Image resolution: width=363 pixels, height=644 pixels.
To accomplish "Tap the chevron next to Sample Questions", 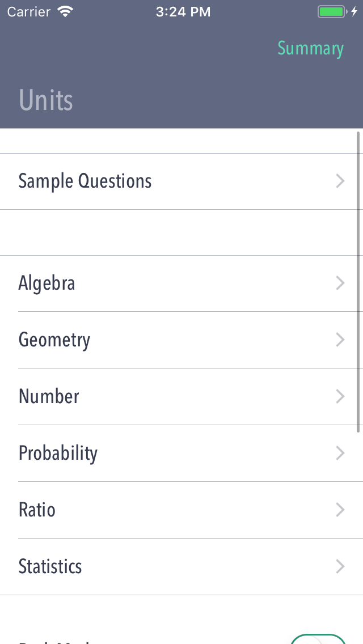I will pos(340,181).
